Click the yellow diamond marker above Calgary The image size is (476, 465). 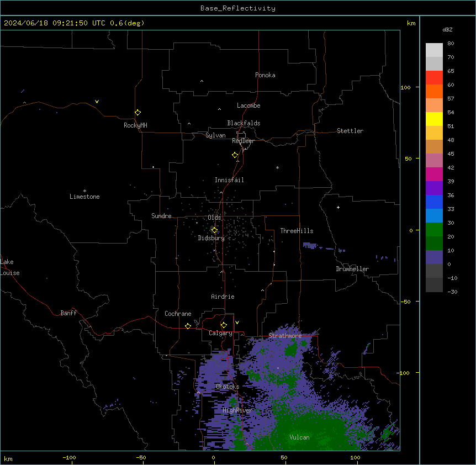pos(224,325)
